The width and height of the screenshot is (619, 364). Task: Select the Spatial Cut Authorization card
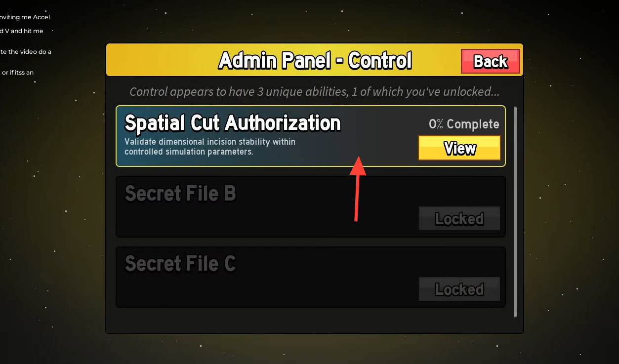coord(311,136)
